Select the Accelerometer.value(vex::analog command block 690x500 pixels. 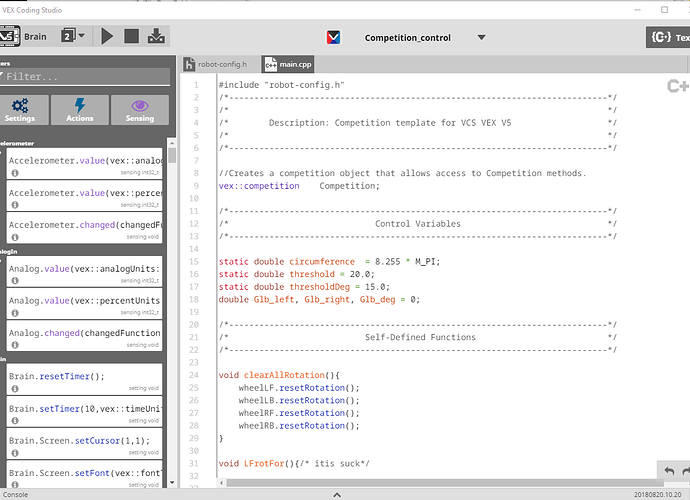[84, 163]
